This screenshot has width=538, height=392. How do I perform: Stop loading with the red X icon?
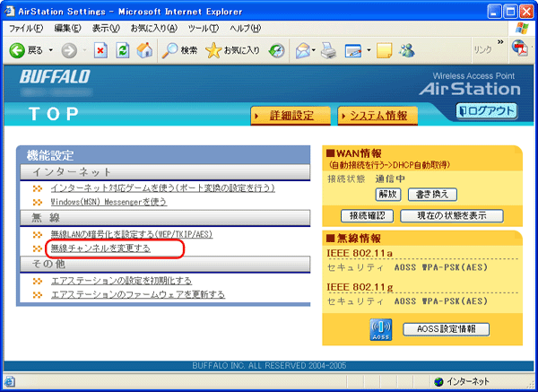[100, 50]
